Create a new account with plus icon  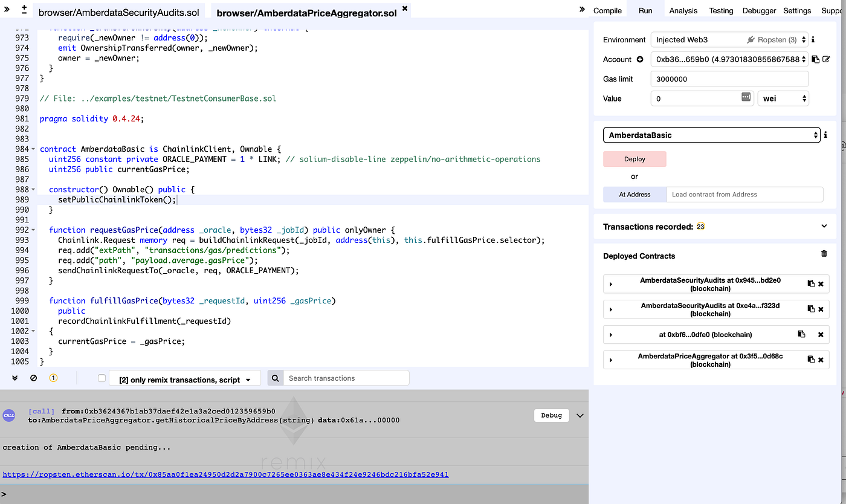639,59
